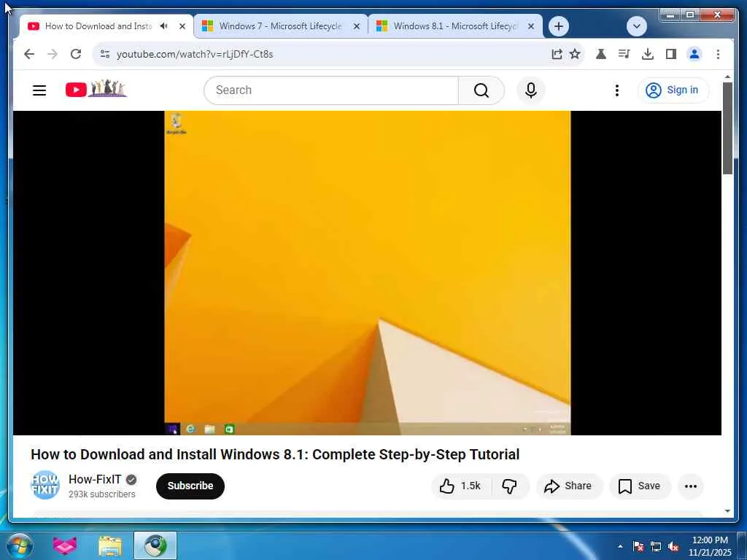Click the scrollbar down arrow
747x560 pixels.
[x=727, y=511]
